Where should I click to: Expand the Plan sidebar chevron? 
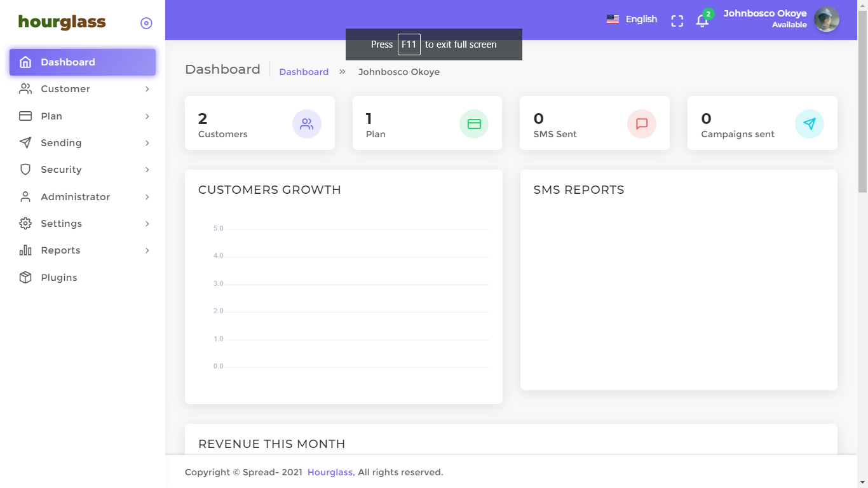(147, 116)
